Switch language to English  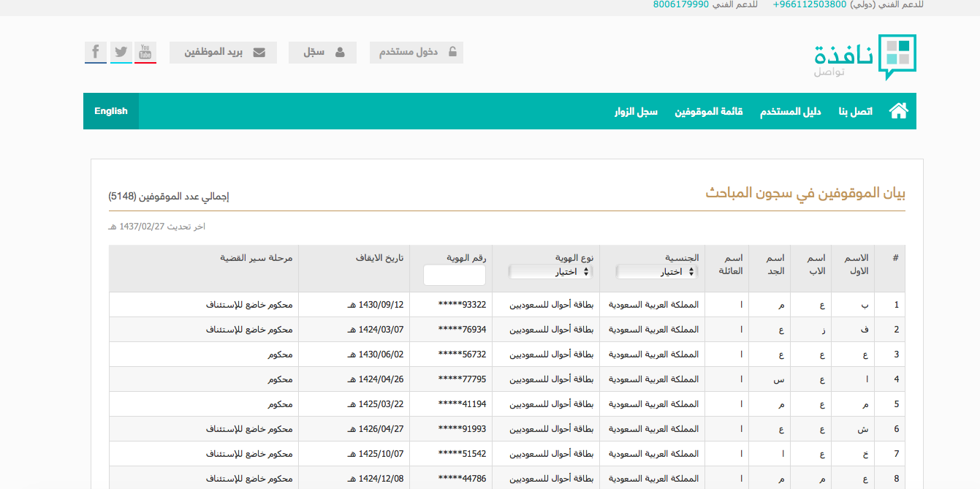(111, 111)
